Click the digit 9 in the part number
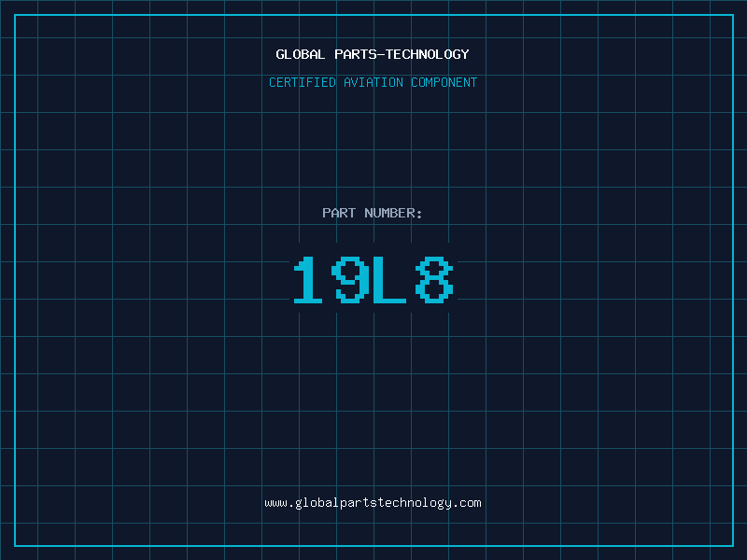 pos(351,281)
